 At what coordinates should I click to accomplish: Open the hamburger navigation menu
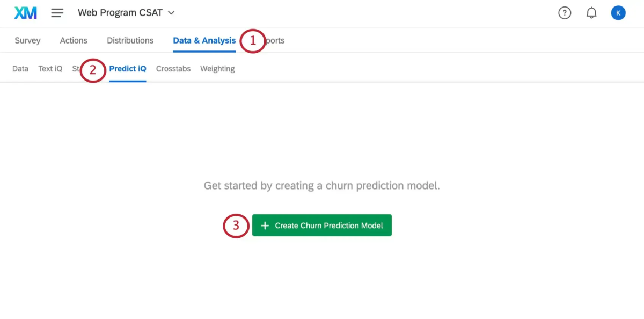(56, 12)
